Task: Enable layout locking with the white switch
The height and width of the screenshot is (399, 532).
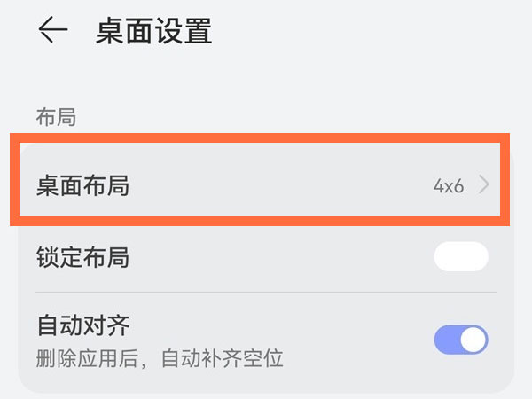Action: [x=460, y=256]
